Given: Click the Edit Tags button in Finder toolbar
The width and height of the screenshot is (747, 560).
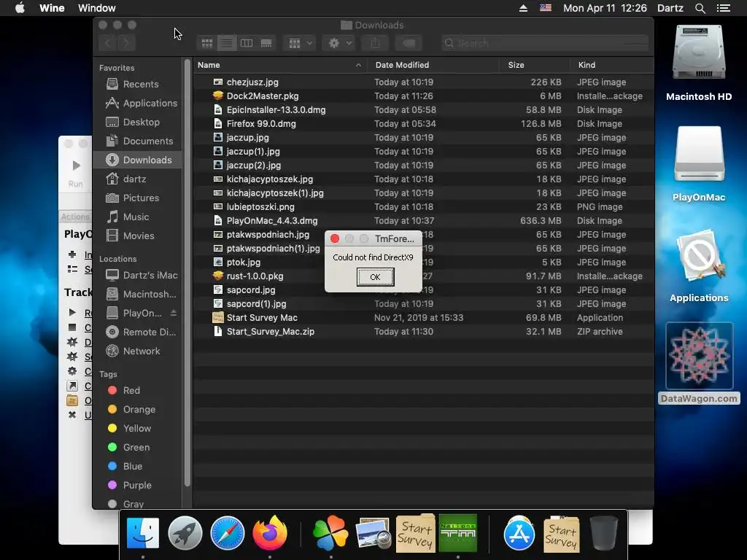Looking at the screenshot, I should click(x=409, y=43).
